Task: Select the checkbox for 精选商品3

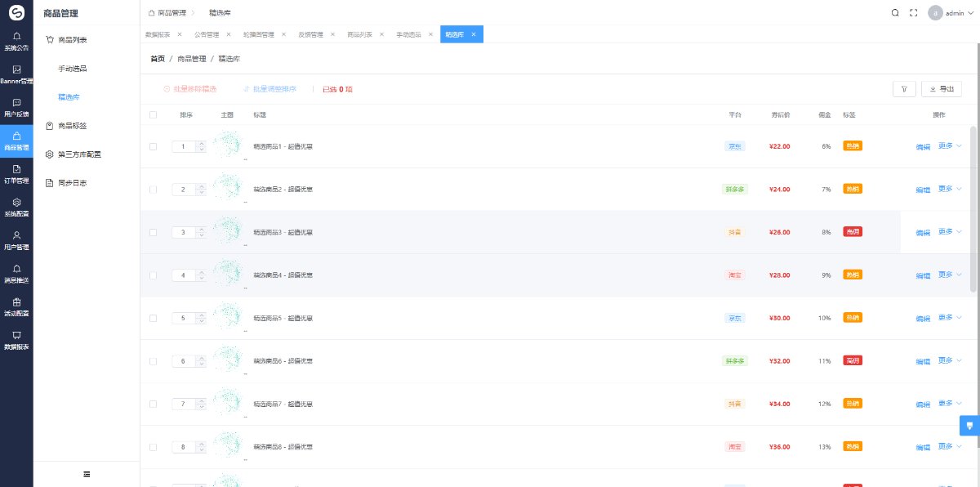Action: click(153, 232)
